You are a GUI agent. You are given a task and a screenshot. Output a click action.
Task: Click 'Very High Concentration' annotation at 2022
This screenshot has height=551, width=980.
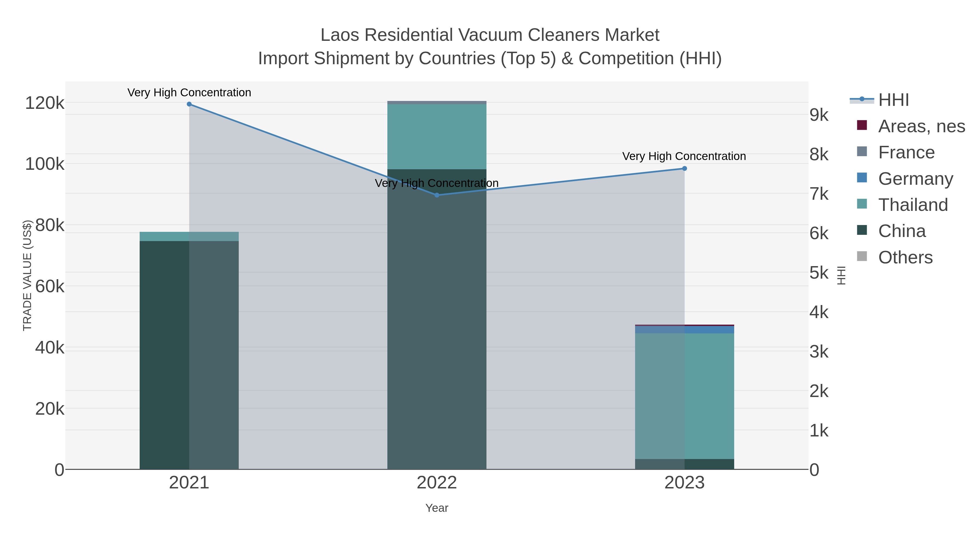[x=437, y=183]
